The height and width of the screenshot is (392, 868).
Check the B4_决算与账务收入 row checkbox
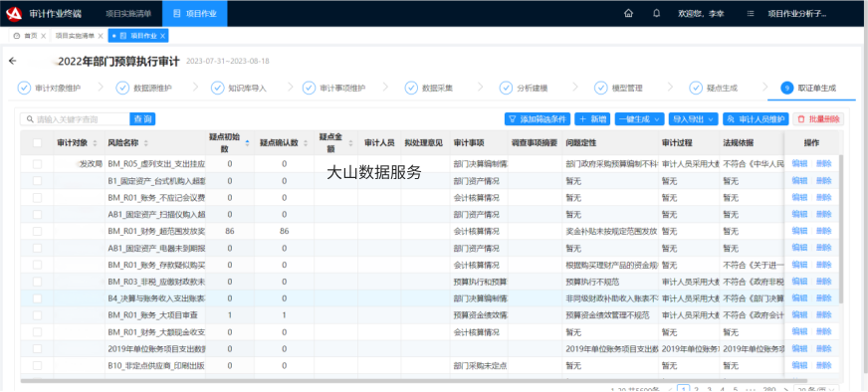pyautogui.click(x=37, y=298)
